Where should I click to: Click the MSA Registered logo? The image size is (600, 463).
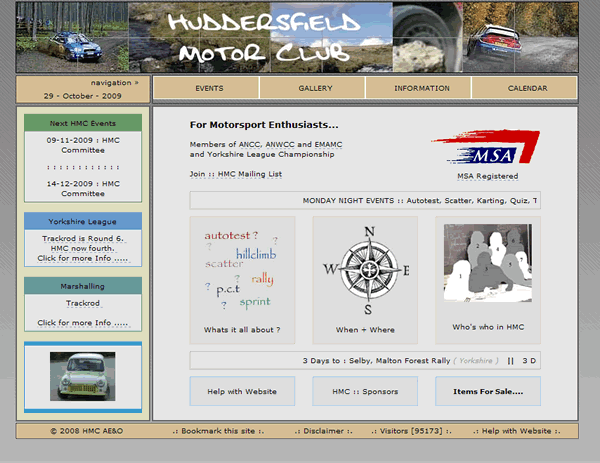486,149
